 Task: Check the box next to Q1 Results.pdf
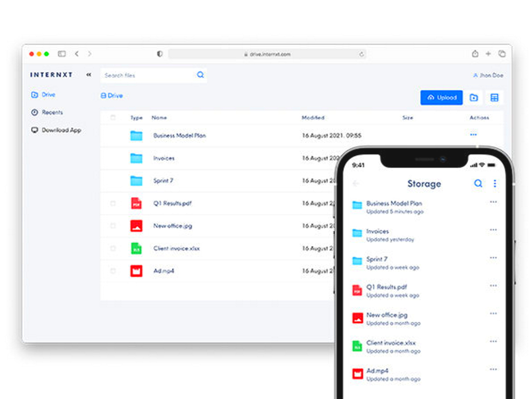[x=113, y=203]
